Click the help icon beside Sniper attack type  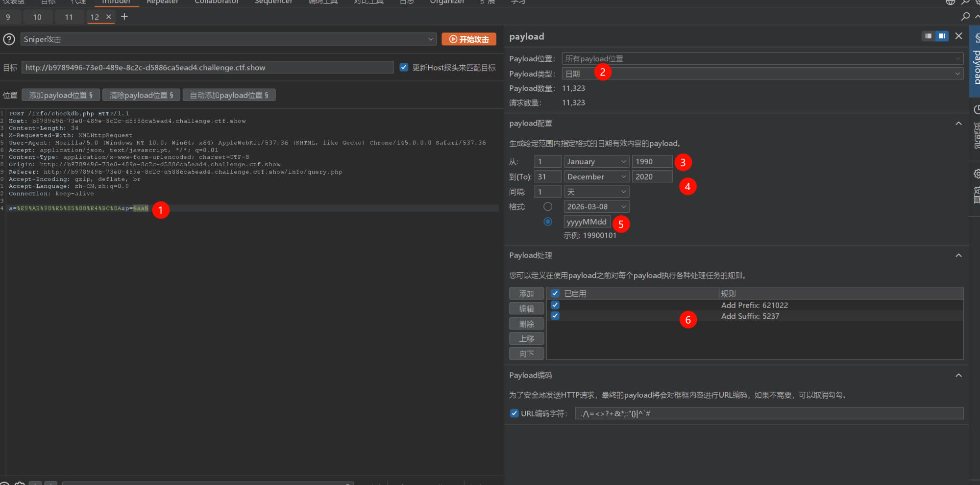pyautogui.click(x=9, y=39)
